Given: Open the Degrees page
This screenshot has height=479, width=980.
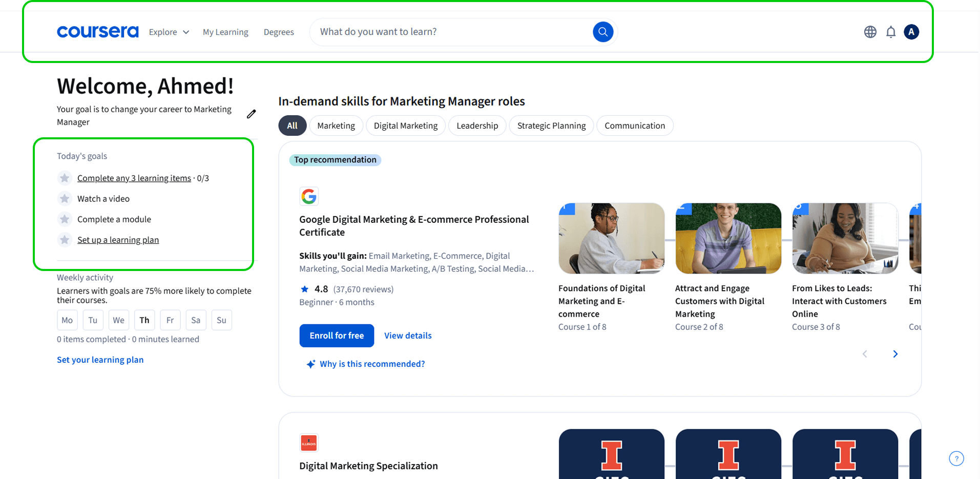Looking at the screenshot, I should click(x=279, y=32).
